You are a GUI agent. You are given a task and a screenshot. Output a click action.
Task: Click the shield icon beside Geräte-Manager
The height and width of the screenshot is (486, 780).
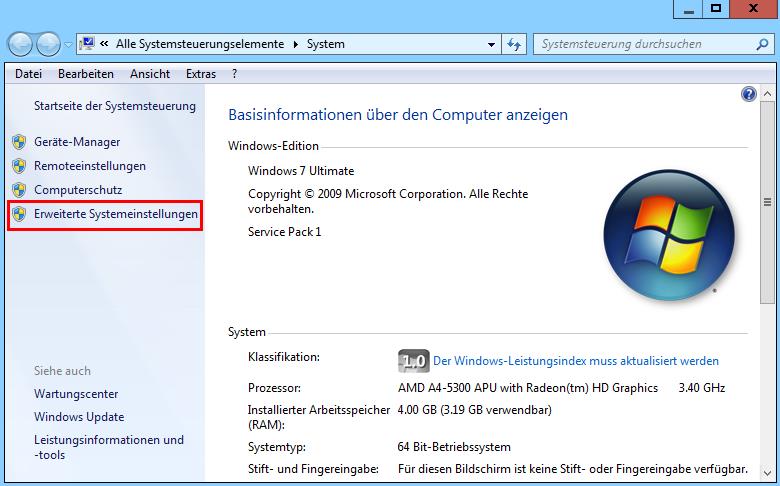pyautogui.click(x=19, y=142)
